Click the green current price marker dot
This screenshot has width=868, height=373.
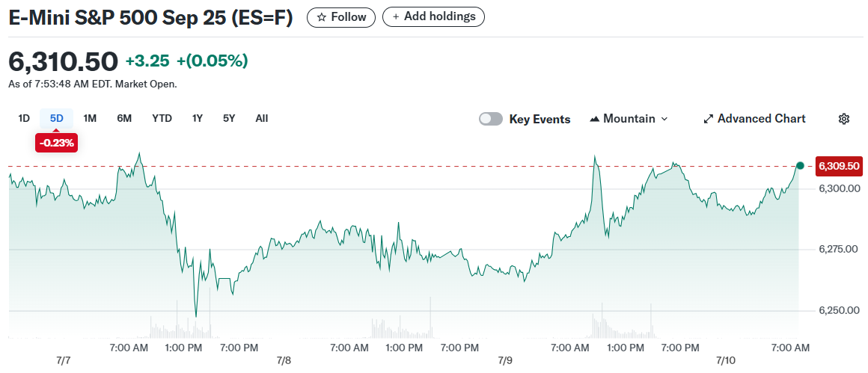point(800,165)
